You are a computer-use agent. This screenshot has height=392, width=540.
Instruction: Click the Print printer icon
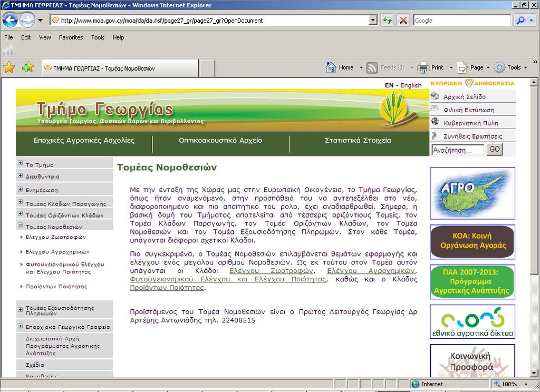click(423, 67)
